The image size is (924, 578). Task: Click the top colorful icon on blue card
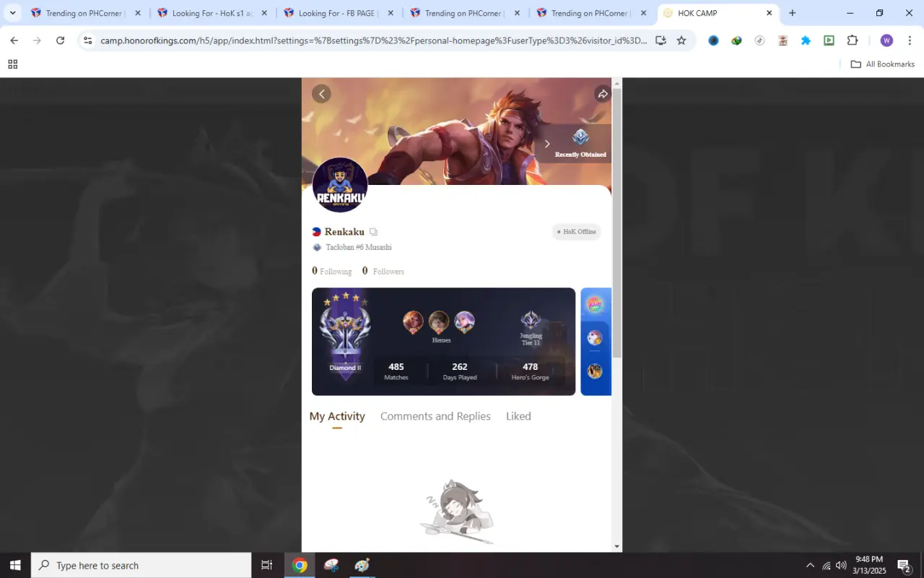[x=594, y=305]
